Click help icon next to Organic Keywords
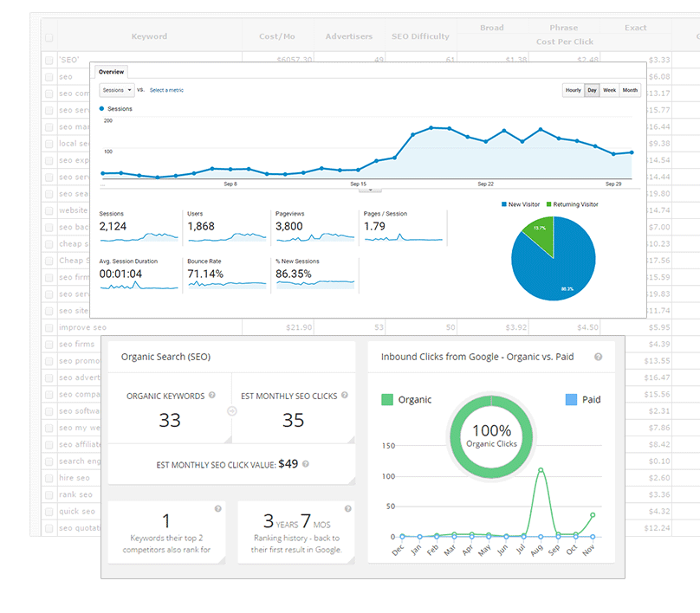This screenshot has width=700, height=613. 212,396
